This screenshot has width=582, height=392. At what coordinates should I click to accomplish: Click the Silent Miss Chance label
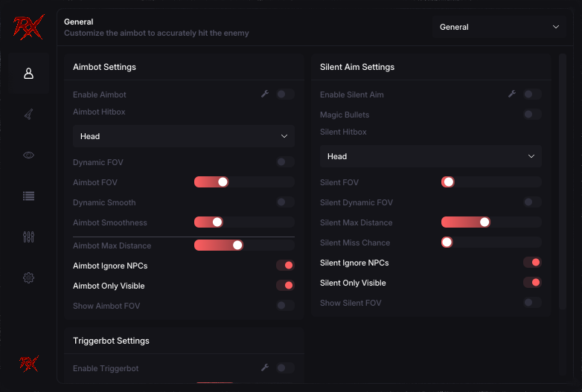pos(355,242)
